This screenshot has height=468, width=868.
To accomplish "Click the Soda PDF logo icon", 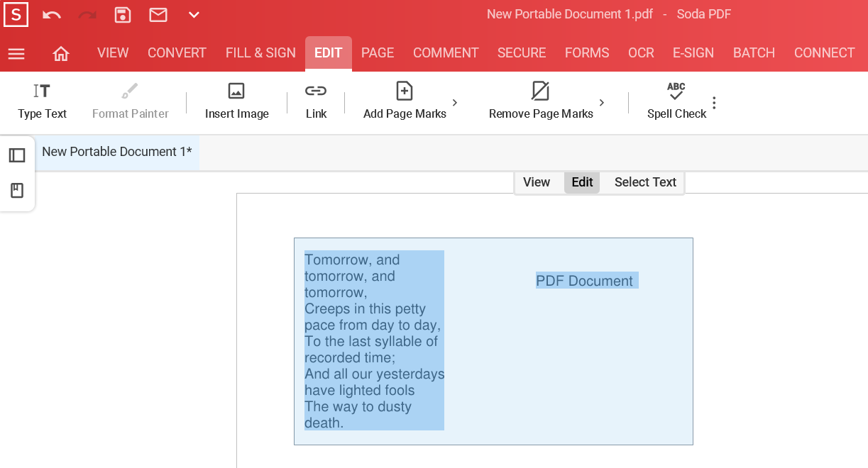I will (16, 14).
